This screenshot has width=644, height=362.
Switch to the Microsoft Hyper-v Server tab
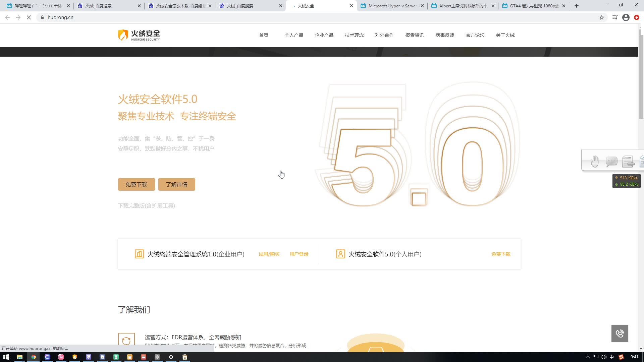tap(392, 6)
